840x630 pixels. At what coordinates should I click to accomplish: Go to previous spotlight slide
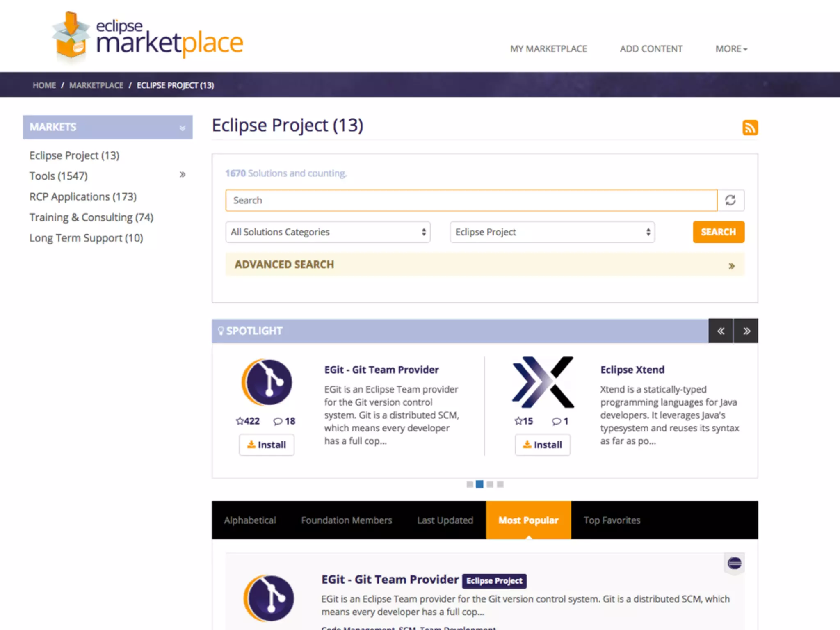pyautogui.click(x=721, y=331)
